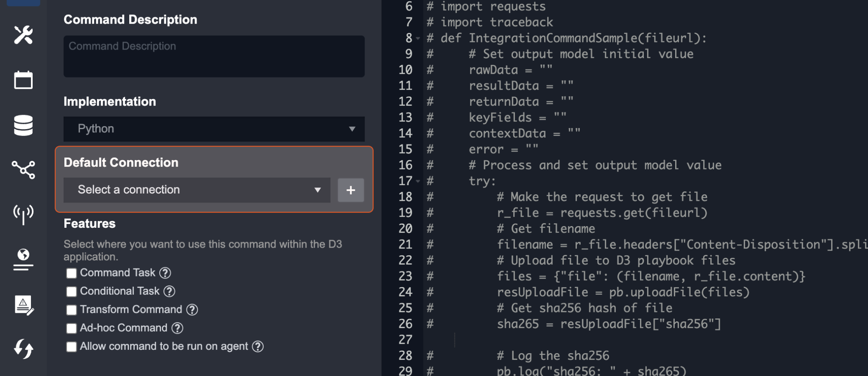Click the warning document edit icon
Viewport: 868px width, 376px height.
coord(23,305)
